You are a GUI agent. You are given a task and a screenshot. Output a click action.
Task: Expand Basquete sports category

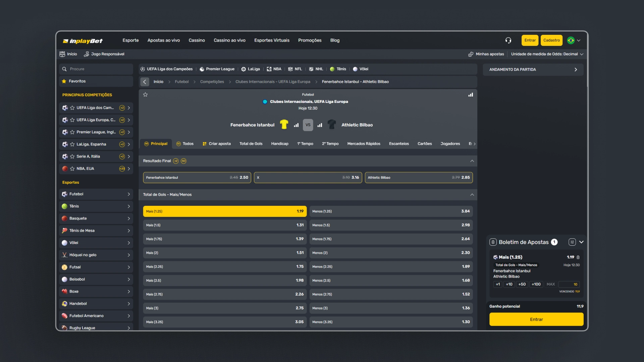tap(96, 219)
